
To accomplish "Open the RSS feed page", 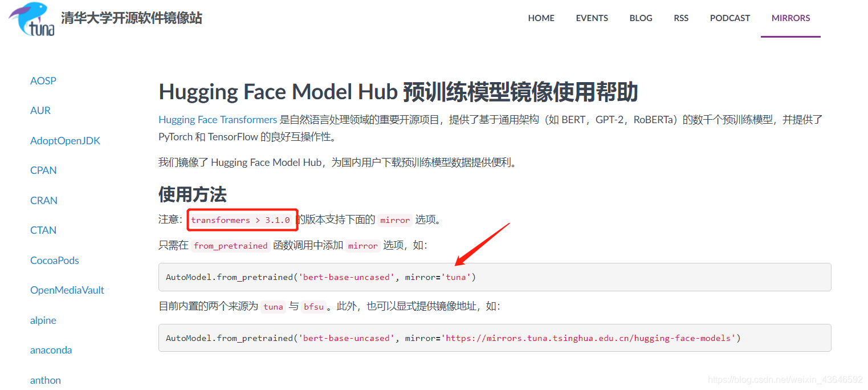I will click(x=681, y=18).
